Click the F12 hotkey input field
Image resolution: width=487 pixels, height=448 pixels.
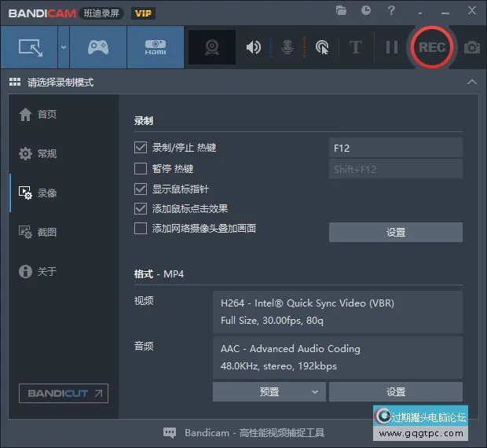click(395, 148)
